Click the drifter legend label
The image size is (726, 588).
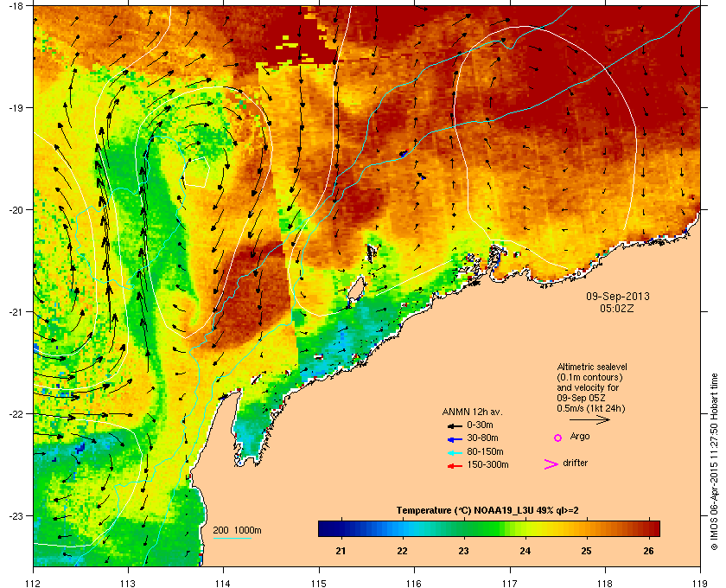point(575,463)
